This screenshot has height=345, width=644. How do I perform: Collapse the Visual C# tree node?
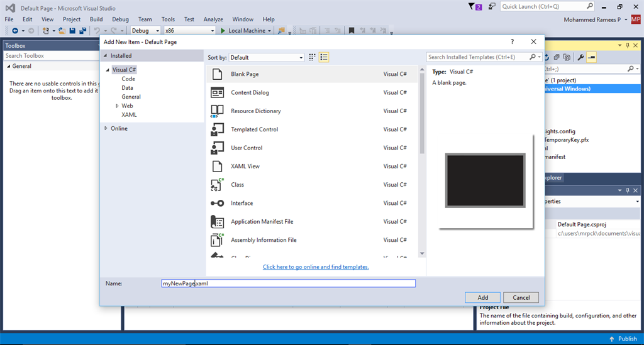(108, 70)
